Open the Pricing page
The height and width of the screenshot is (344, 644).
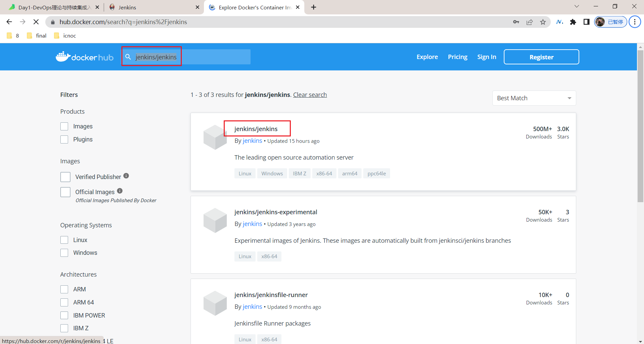click(458, 57)
